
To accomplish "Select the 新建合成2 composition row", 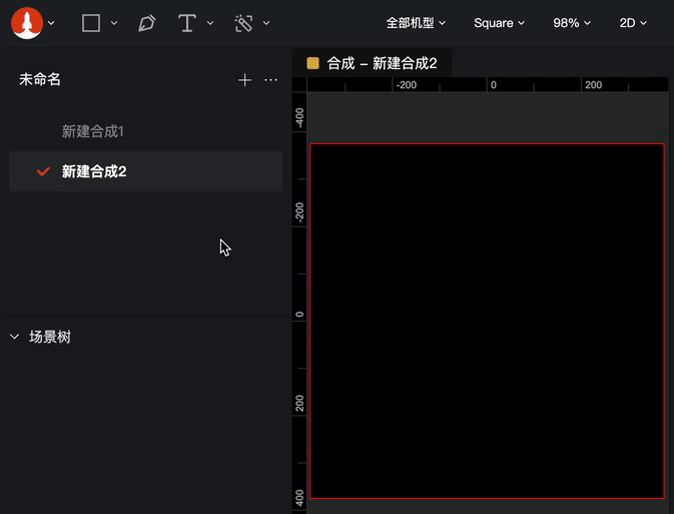I will [x=146, y=171].
